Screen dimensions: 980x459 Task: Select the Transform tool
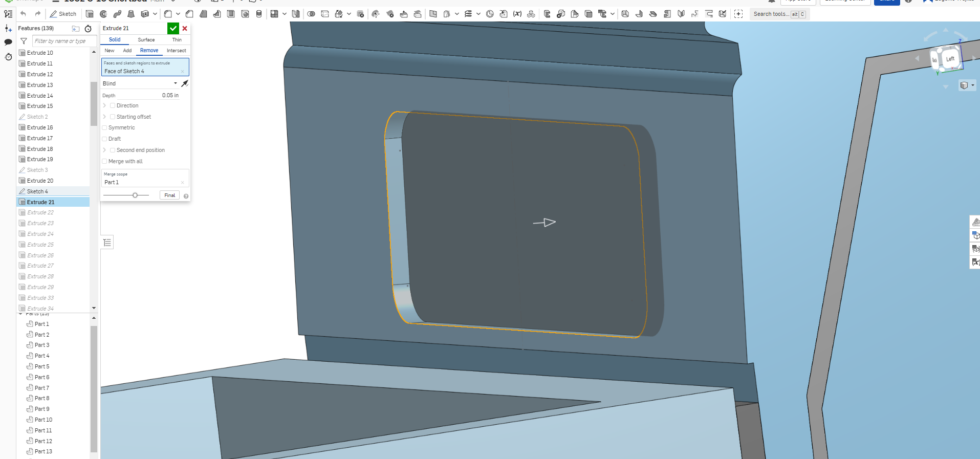(339, 14)
